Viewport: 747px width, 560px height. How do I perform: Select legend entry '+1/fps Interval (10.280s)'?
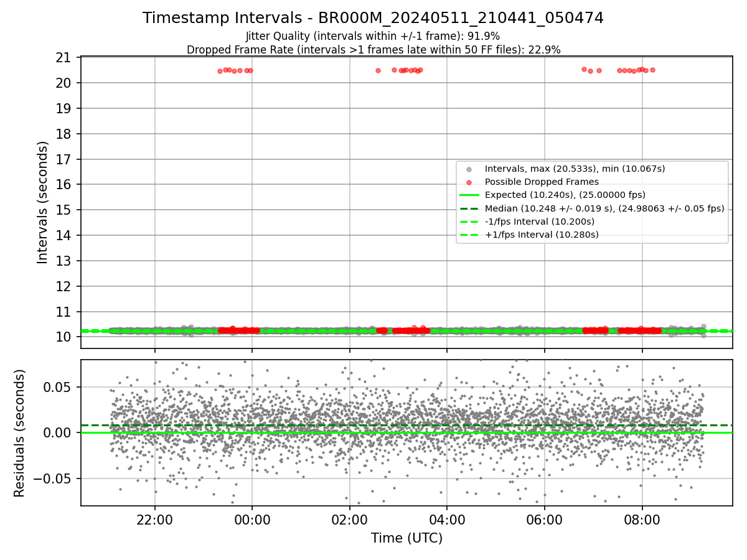[x=542, y=235]
